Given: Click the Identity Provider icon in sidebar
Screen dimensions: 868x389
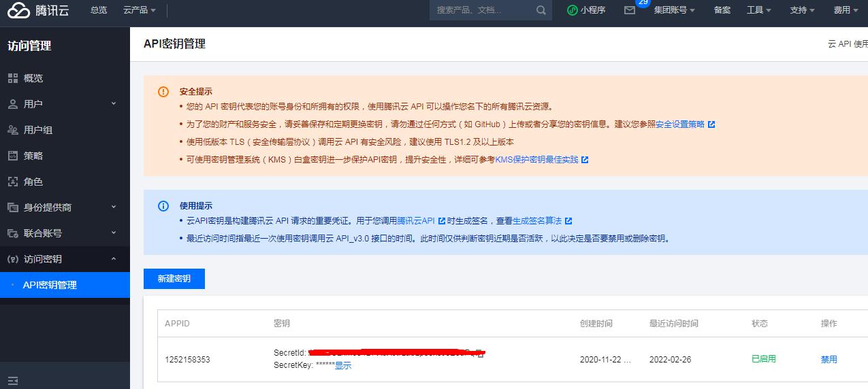Looking at the screenshot, I should click(x=13, y=207).
